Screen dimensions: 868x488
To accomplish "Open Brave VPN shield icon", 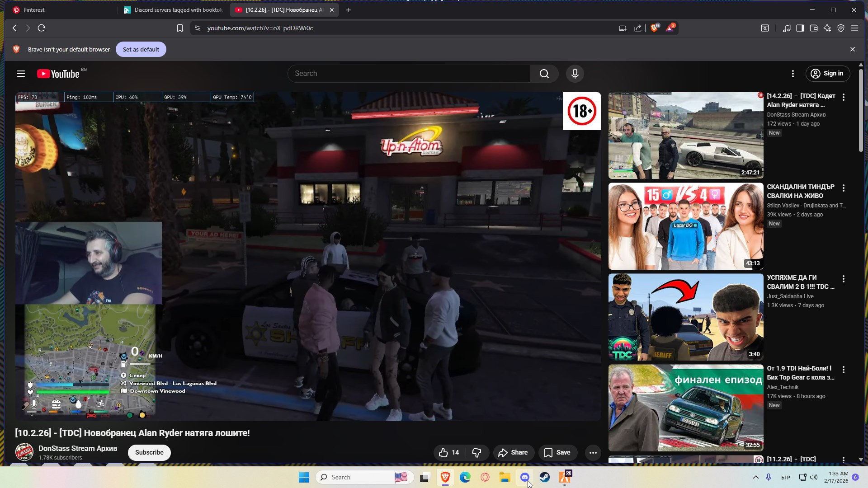I will (841, 28).
